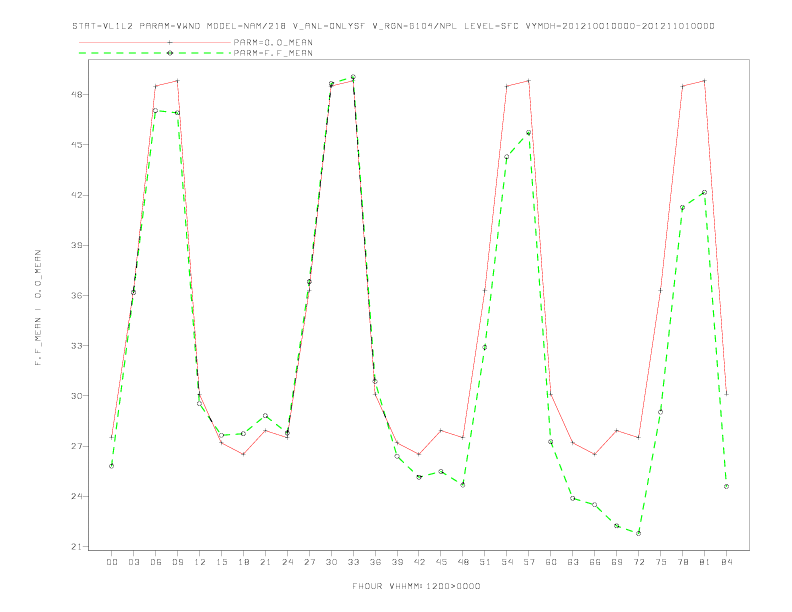This screenshot has height=612, width=792.
Task: Select y-axis tick label 21
Action: (x=77, y=547)
